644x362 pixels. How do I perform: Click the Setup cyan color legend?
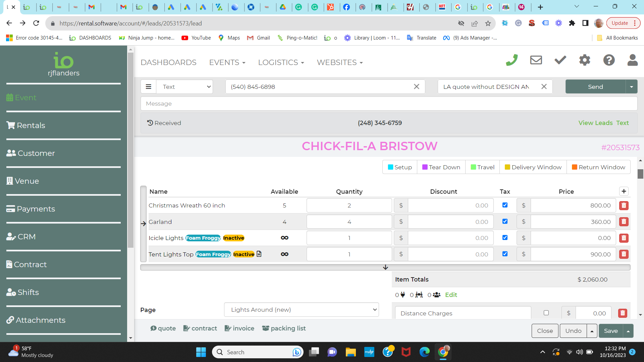click(x=399, y=167)
